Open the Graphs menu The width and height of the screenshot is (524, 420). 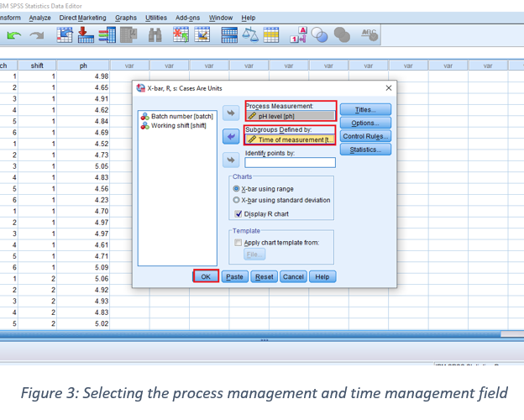tap(126, 18)
